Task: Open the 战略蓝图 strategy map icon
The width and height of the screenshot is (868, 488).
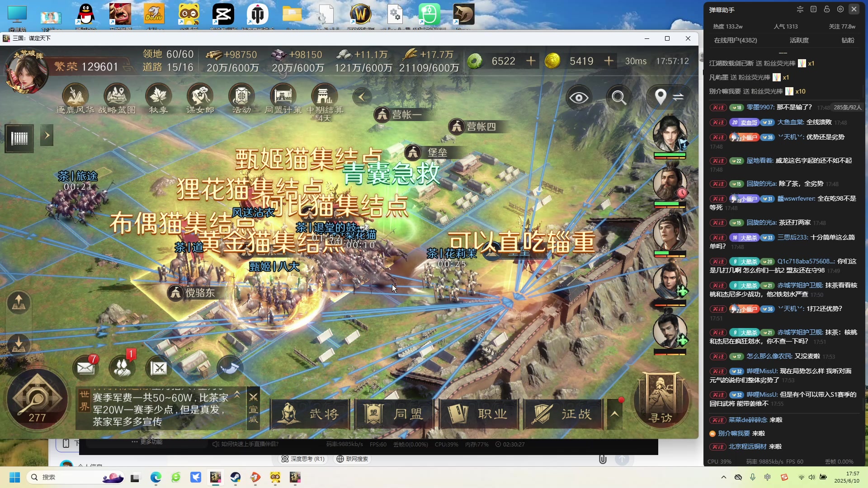Action: [x=117, y=99]
